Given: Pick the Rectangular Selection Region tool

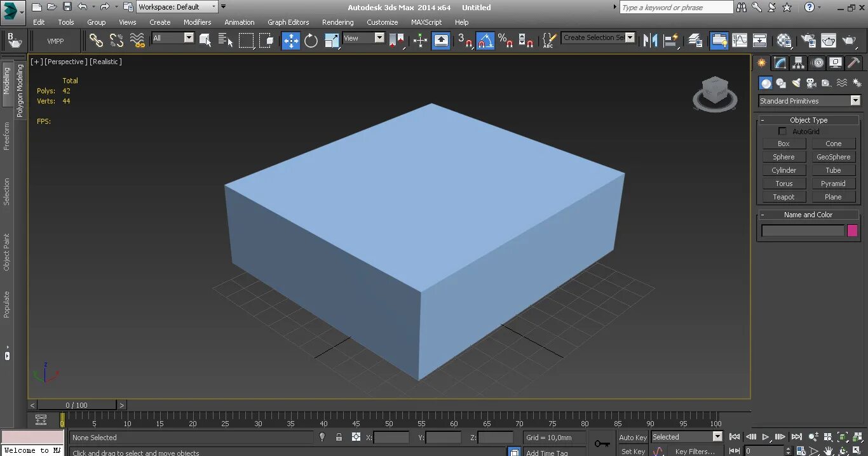Looking at the screenshot, I should [246, 41].
